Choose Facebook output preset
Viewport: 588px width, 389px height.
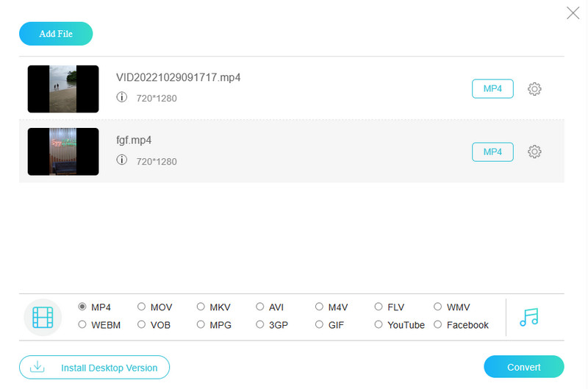(x=438, y=324)
